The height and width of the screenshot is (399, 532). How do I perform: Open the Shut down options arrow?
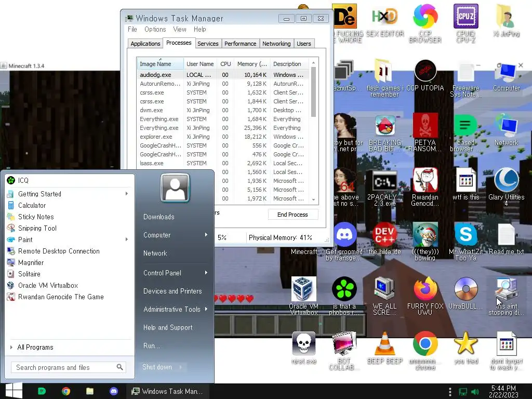pyautogui.click(x=180, y=367)
